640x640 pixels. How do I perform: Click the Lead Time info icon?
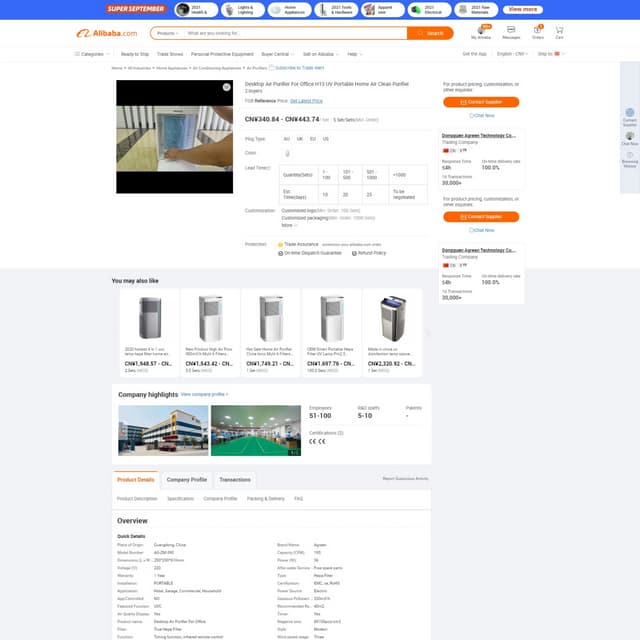[x=269, y=168]
